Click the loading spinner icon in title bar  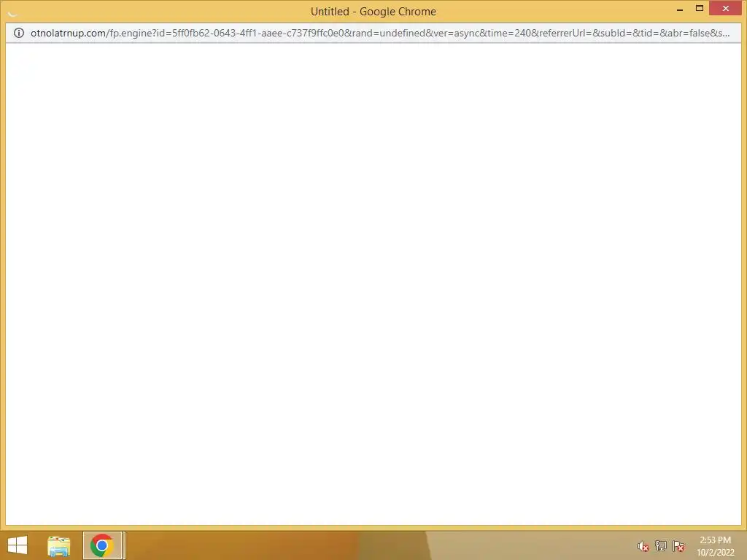tap(12, 12)
